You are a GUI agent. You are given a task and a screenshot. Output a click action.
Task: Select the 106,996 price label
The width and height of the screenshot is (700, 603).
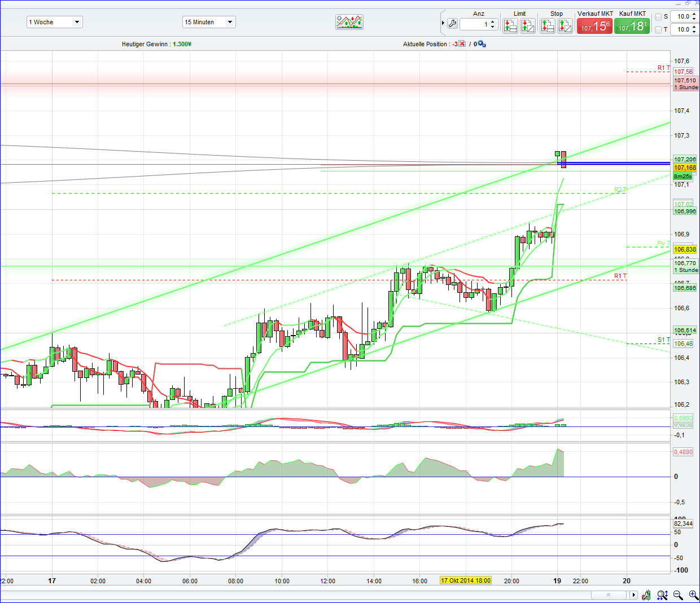(685, 212)
